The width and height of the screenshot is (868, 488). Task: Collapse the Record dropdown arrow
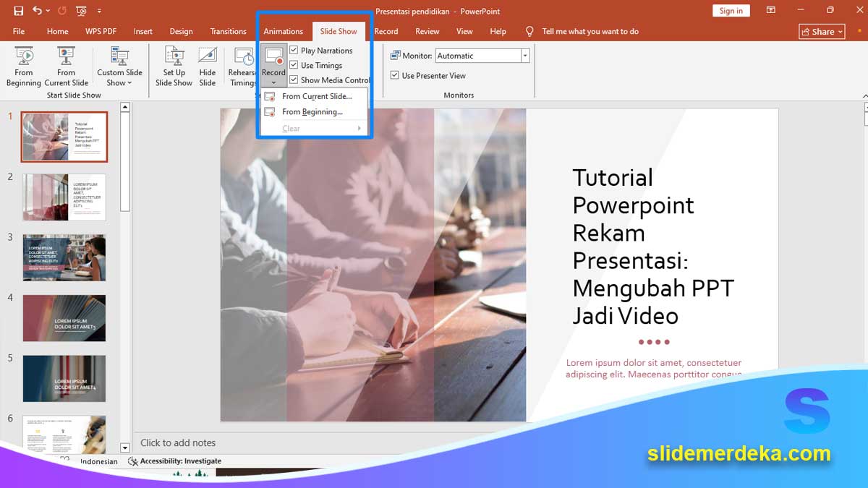(x=273, y=82)
